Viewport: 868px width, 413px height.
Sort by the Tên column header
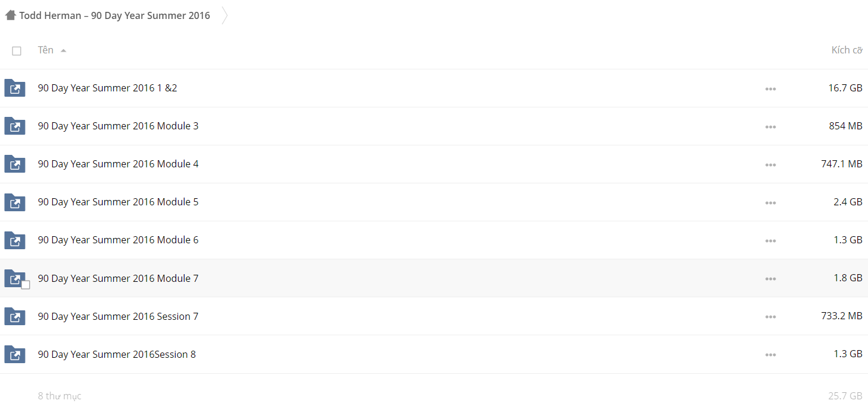46,50
